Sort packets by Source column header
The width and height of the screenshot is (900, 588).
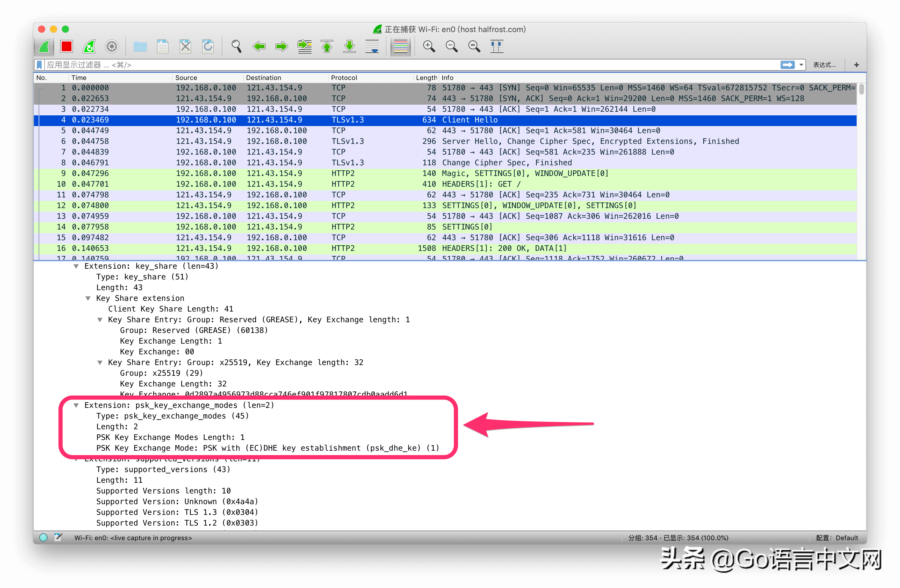pyautogui.click(x=186, y=78)
